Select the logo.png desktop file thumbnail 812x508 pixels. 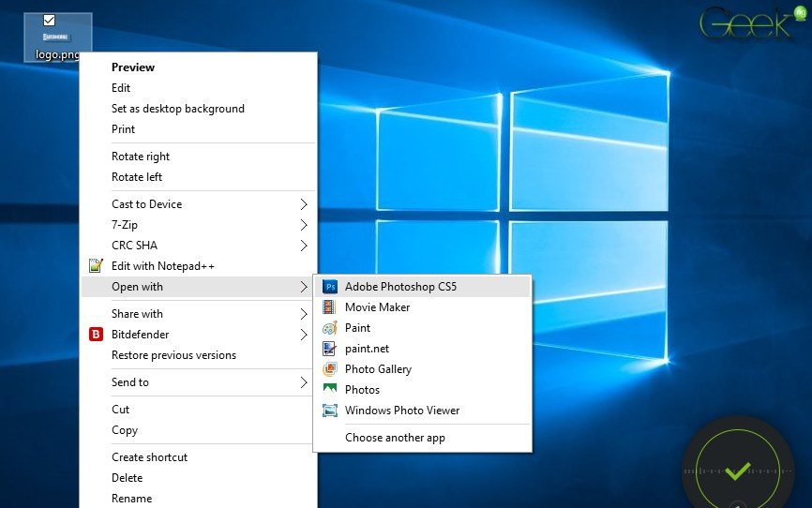[55, 37]
